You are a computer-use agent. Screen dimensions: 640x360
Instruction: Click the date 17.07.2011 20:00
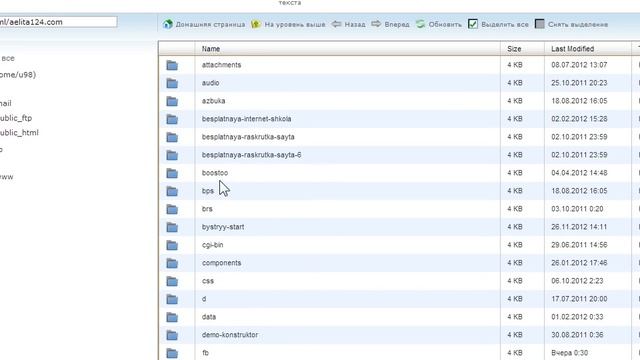pyautogui.click(x=579, y=299)
